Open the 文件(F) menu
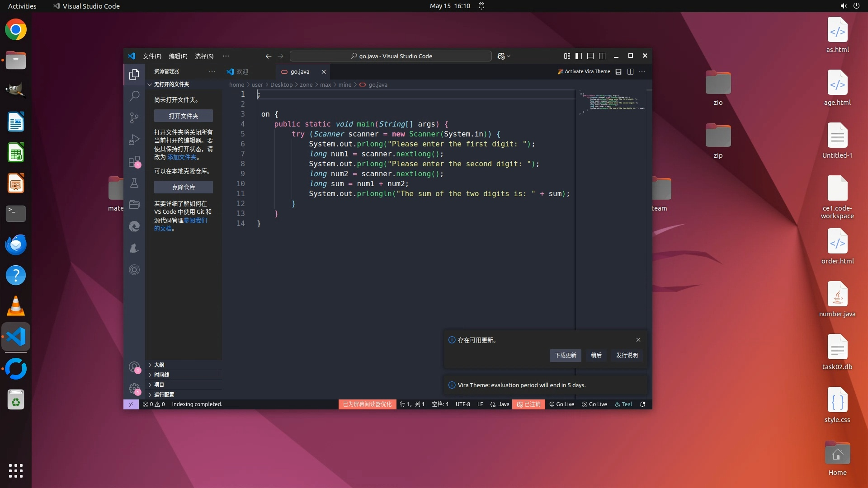868x488 pixels. pos(152,56)
